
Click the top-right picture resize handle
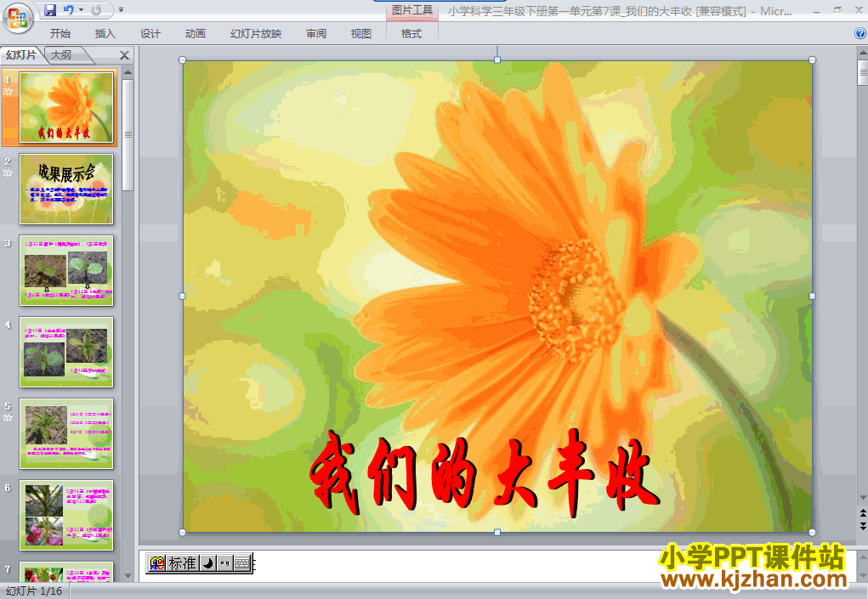(x=812, y=60)
